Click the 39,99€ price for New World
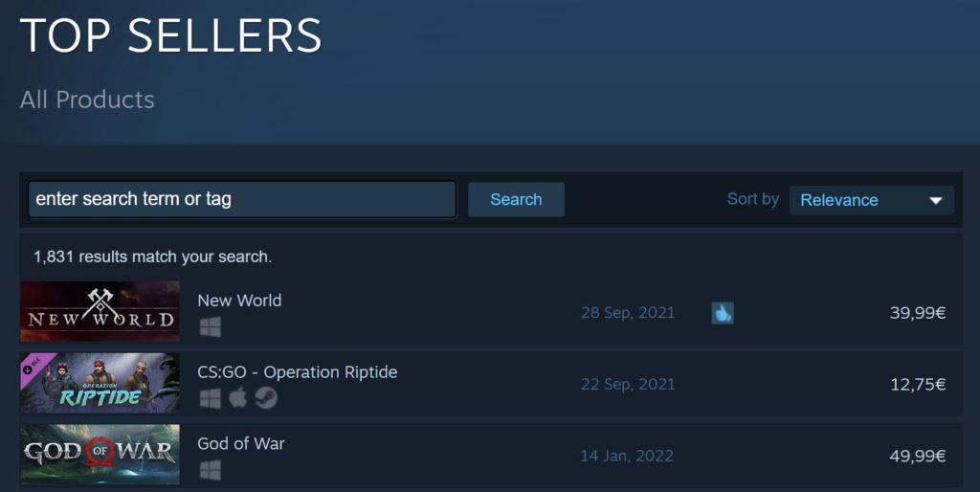This screenshot has width=980, height=492. [x=918, y=313]
